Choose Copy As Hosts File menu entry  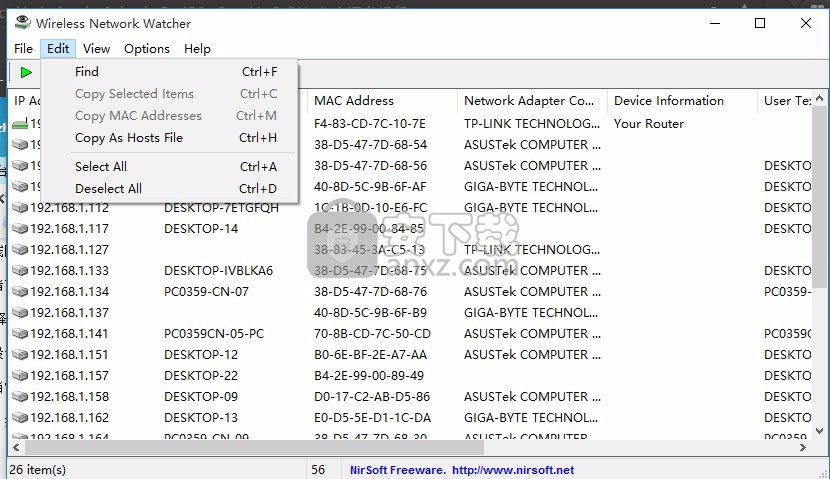[169, 138]
